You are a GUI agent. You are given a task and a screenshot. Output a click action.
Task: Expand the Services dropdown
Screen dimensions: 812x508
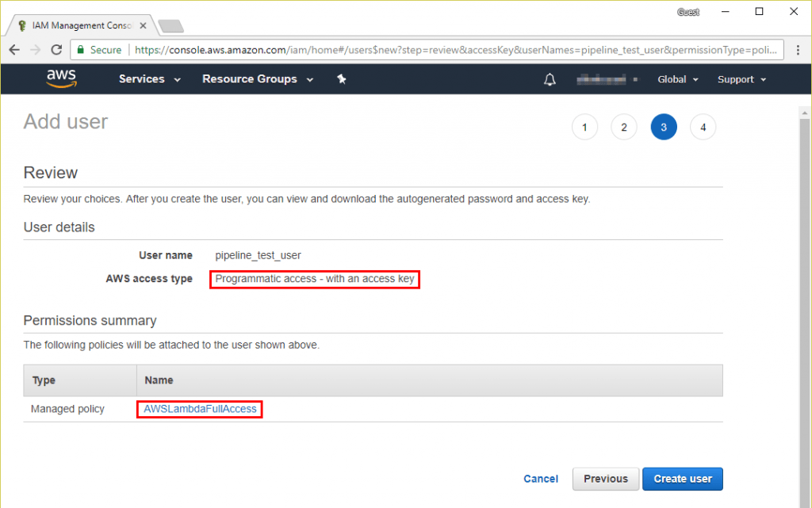(x=149, y=79)
